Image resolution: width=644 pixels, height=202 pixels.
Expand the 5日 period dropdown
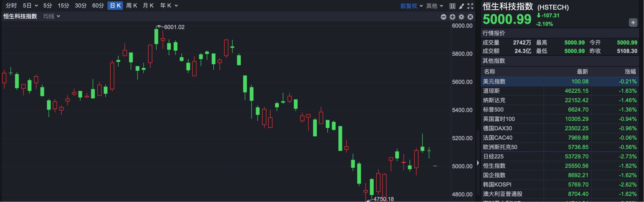[x=30, y=5]
